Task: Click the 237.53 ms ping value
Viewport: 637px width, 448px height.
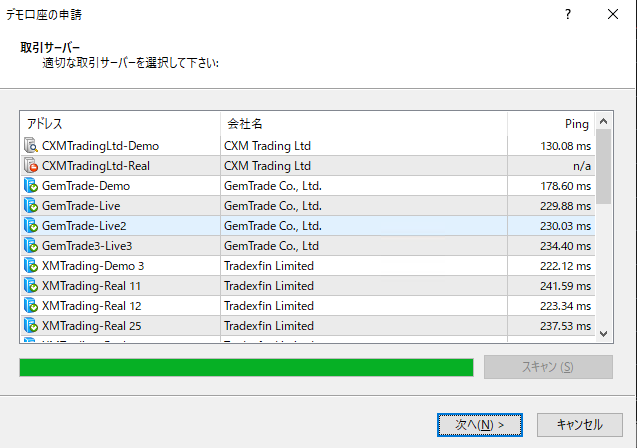Action: [566, 326]
